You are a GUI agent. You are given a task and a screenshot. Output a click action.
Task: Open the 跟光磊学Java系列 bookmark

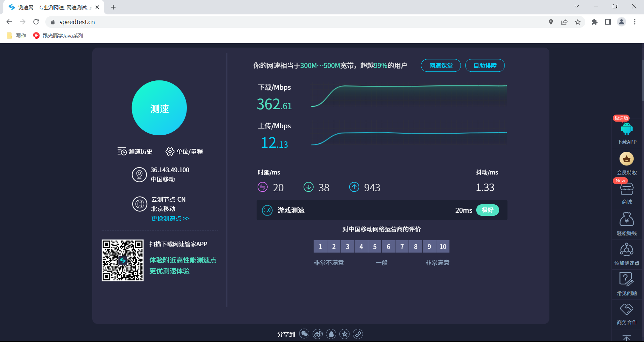click(58, 36)
